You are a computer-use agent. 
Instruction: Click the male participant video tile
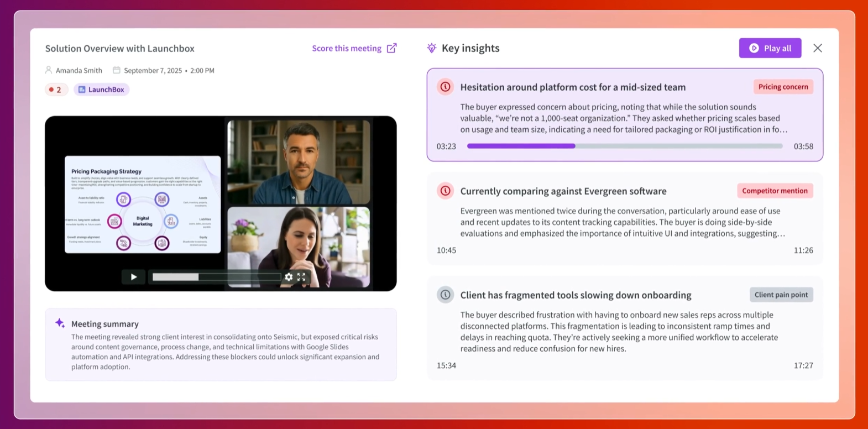299,162
